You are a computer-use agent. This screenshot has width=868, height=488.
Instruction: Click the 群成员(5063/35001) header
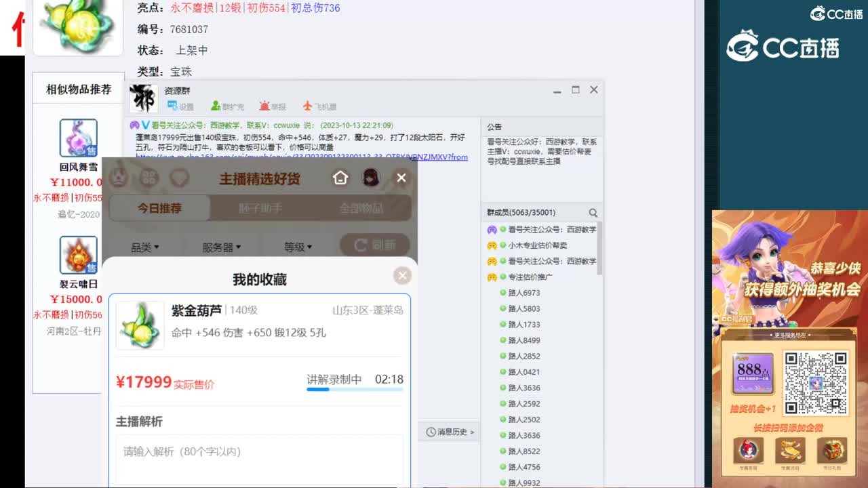pos(521,213)
